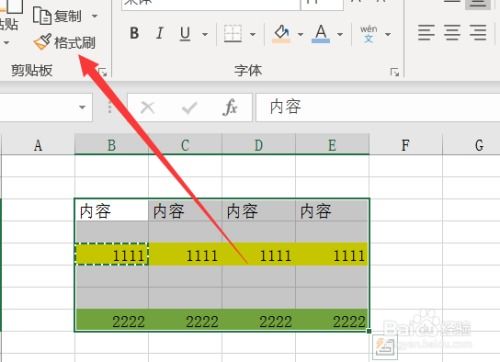
Task: Select cell 1111 in column E
Action: pyautogui.click(x=332, y=254)
